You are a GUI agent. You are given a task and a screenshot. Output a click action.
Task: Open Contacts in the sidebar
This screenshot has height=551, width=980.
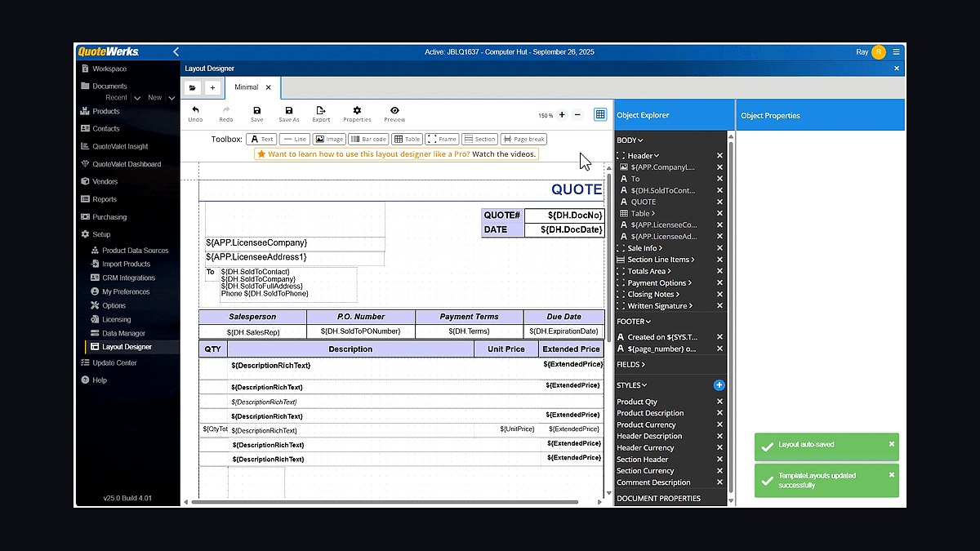pyautogui.click(x=106, y=129)
